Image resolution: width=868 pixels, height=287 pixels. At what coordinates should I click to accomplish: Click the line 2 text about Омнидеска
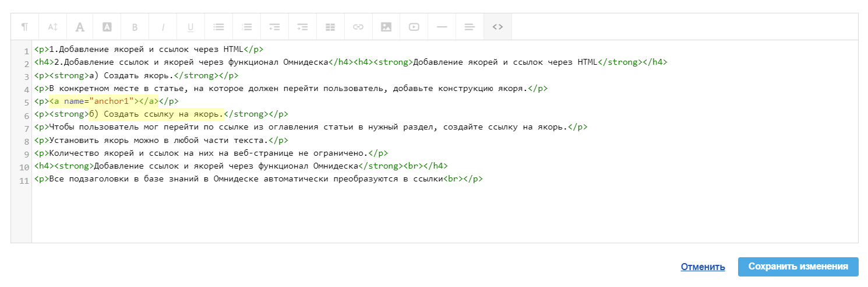pos(192,62)
